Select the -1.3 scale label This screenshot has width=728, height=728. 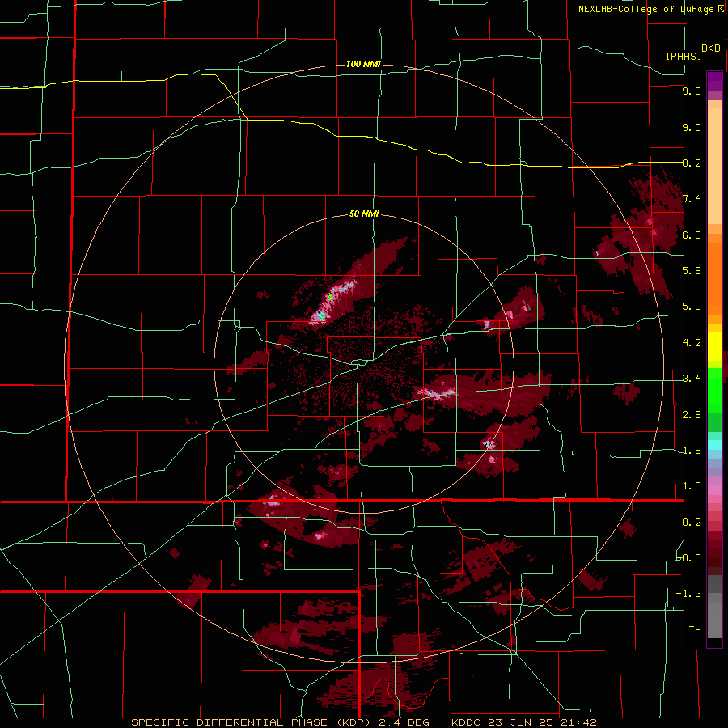click(689, 594)
